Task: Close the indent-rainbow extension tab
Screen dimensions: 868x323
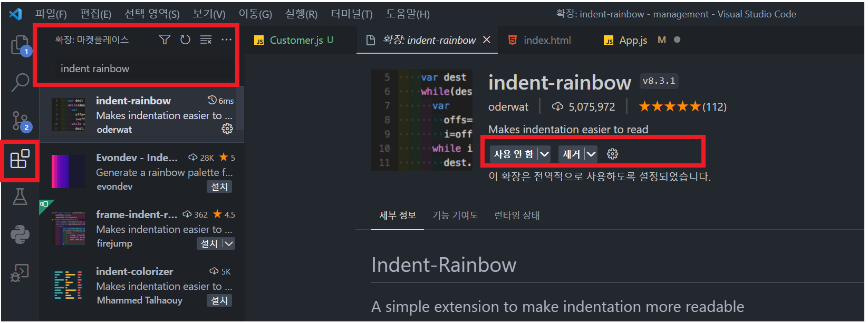Action: tap(487, 40)
